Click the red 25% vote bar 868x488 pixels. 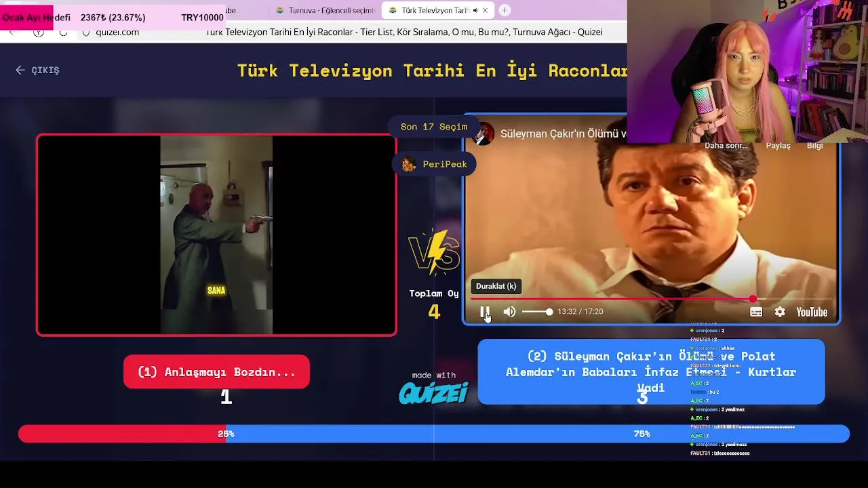[122, 434]
